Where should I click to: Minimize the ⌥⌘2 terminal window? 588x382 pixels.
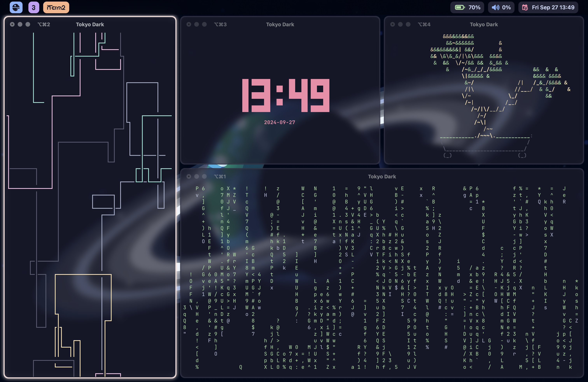point(20,24)
